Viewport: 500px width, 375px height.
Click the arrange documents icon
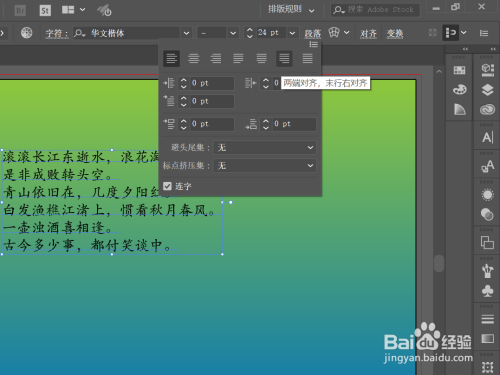(x=68, y=10)
